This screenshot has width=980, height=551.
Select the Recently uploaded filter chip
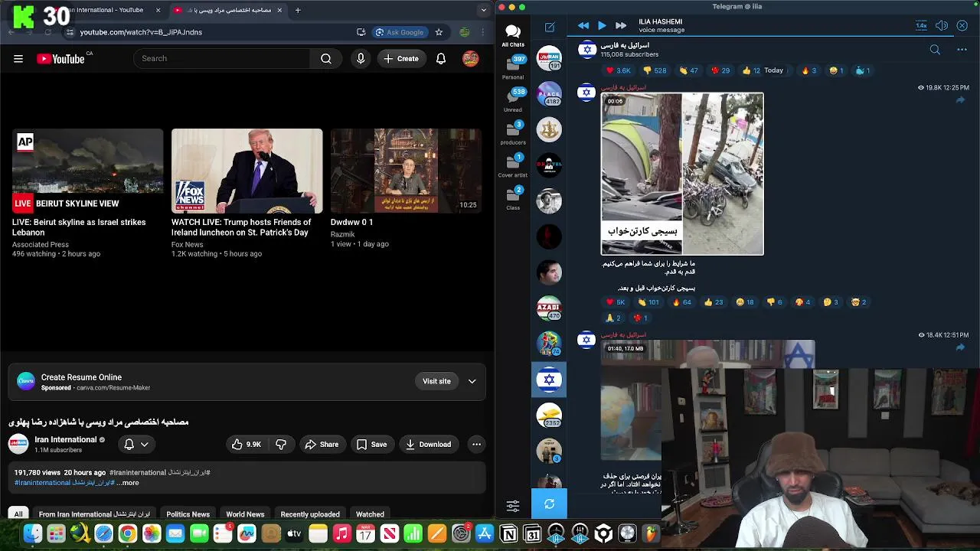click(310, 514)
